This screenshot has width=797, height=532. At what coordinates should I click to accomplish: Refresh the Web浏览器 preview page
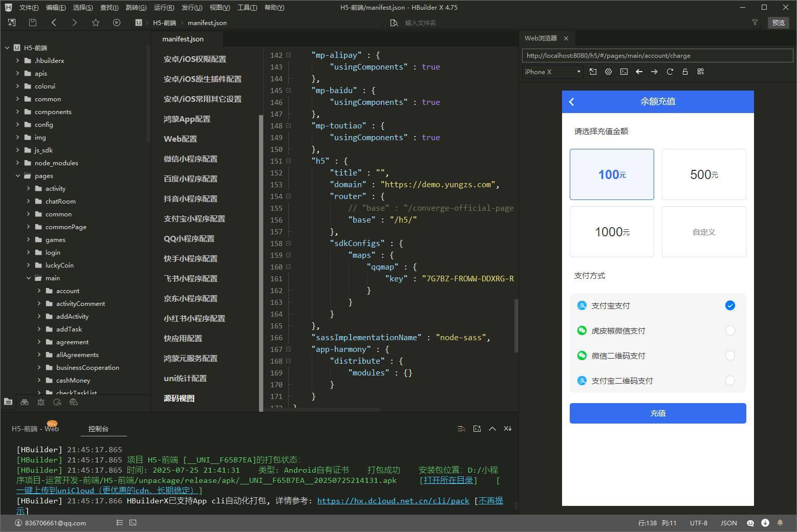coord(670,72)
